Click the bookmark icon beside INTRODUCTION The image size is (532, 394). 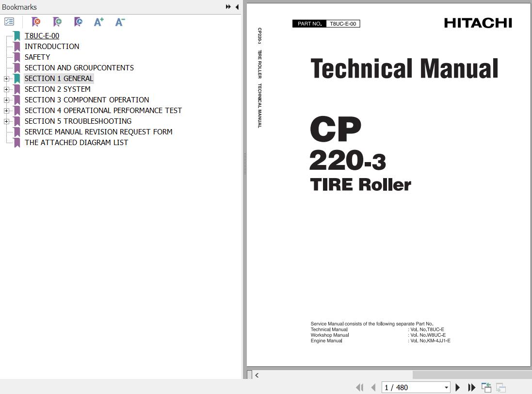click(17, 47)
